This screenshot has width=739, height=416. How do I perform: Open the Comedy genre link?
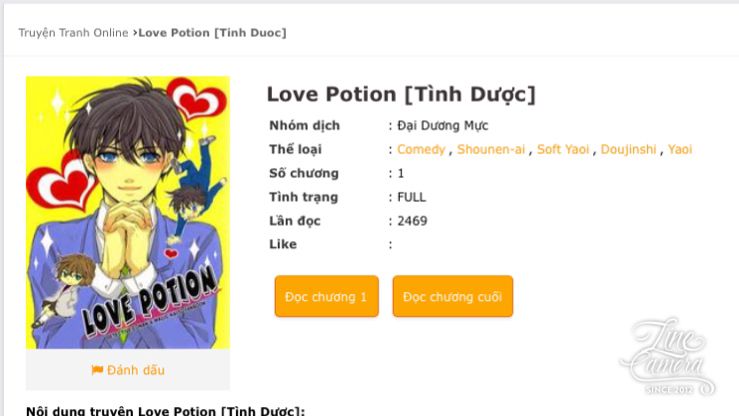click(421, 149)
